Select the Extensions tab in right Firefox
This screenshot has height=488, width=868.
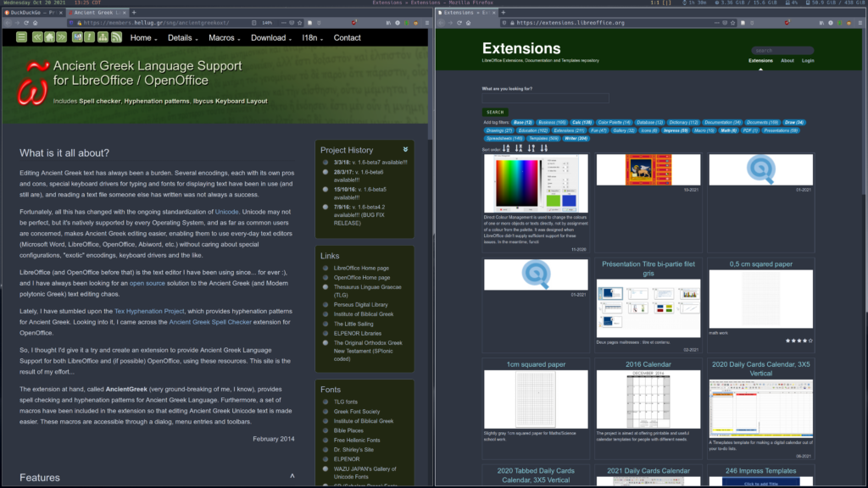(467, 12)
